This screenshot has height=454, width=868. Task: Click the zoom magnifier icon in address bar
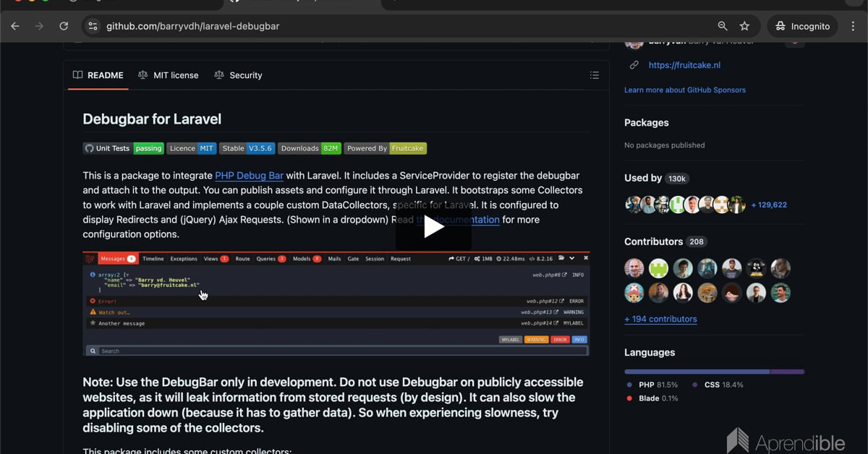coord(723,26)
